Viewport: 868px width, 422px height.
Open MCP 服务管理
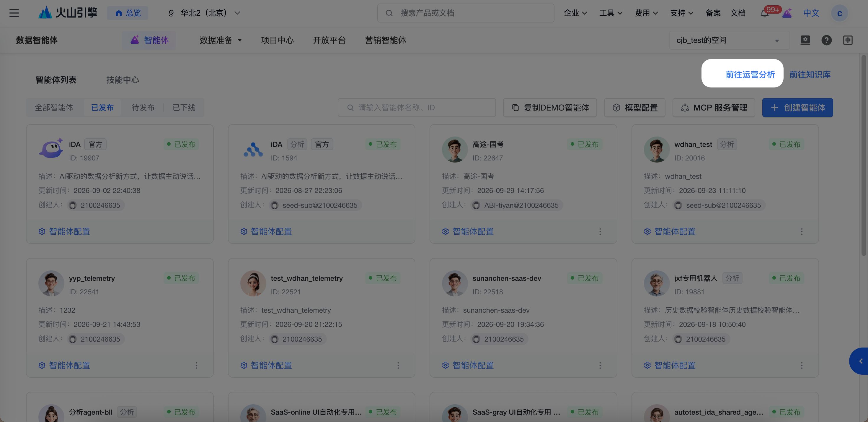[714, 108]
